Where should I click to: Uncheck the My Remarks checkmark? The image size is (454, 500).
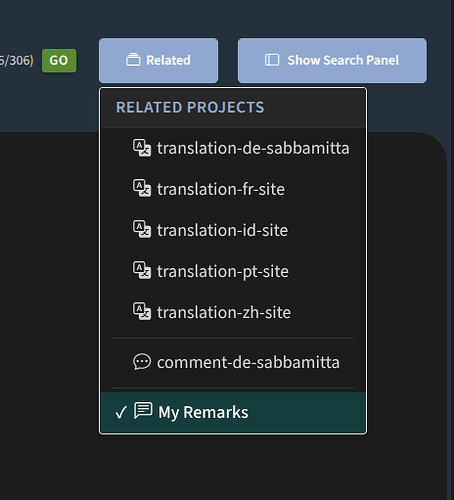pyautogui.click(x=121, y=412)
